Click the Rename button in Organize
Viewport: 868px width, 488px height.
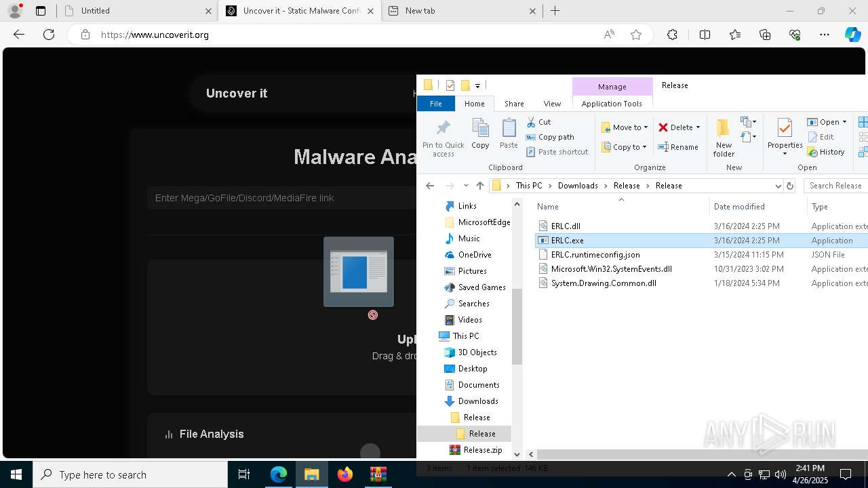click(x=678, y=147)
